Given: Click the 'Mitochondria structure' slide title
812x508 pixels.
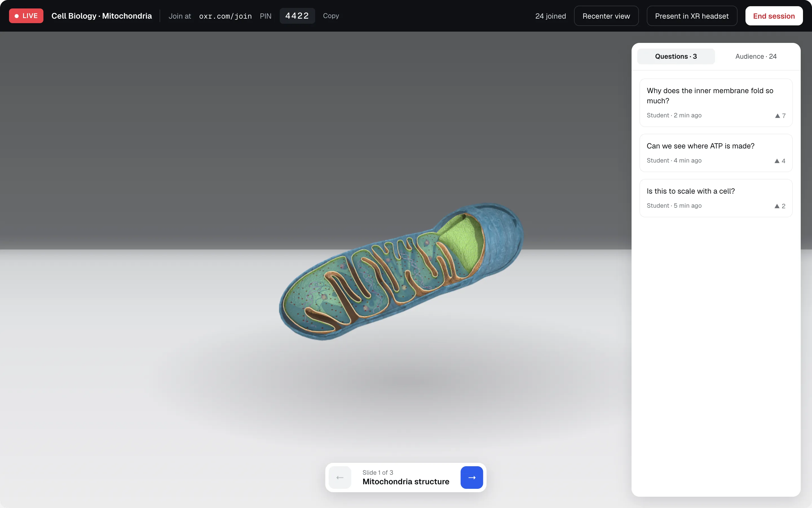Looking at the screenshot, I should pos(406,481).
